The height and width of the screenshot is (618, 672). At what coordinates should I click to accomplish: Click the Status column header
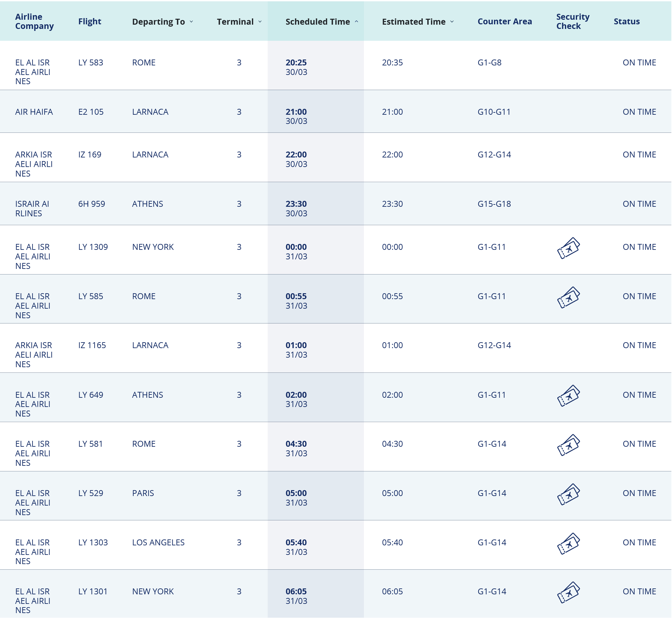(627, 21)
